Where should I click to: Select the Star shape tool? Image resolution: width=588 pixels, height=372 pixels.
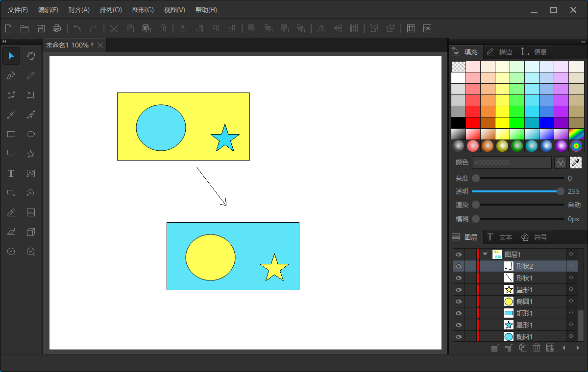point(31,154)
